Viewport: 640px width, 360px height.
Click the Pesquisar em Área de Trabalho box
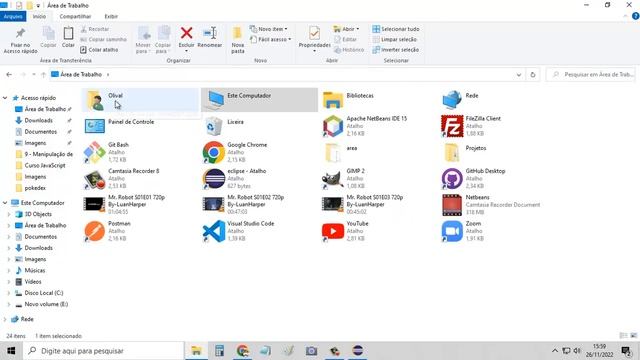click(591, 75)
